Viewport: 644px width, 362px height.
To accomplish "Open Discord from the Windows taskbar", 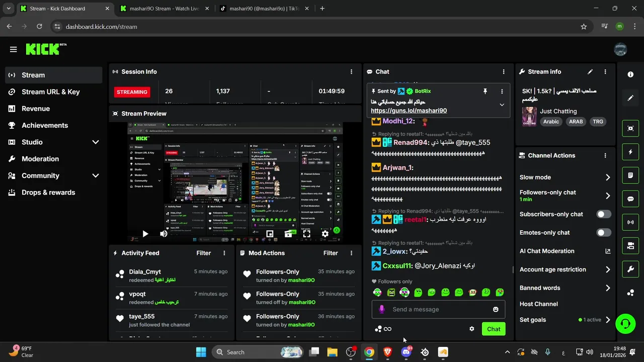I will point(406,352).
